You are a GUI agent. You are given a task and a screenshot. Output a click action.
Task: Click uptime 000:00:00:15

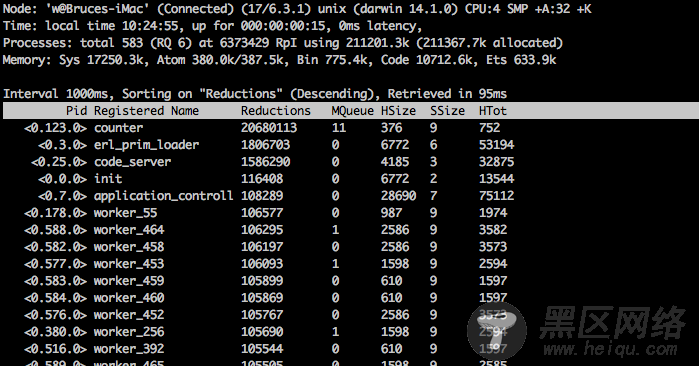click(x=283, y=26)
